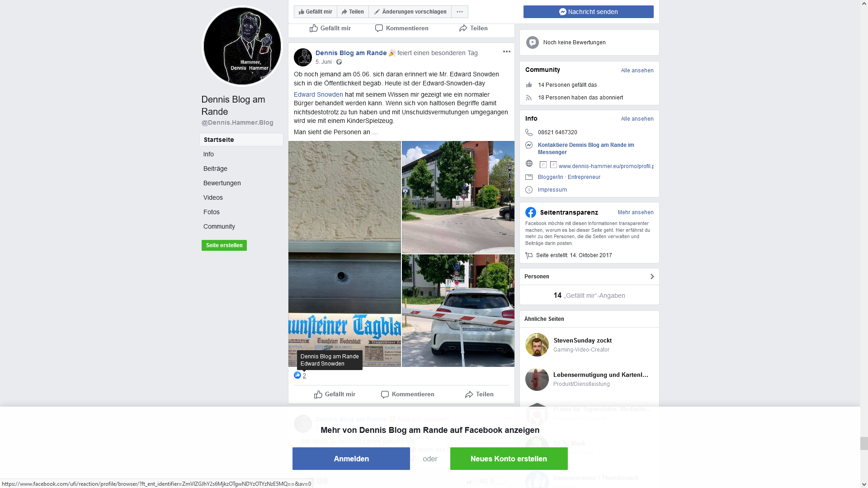This screenshot has height=488, width=868.
Task: Click the Anmelden button
Action: 351,459
